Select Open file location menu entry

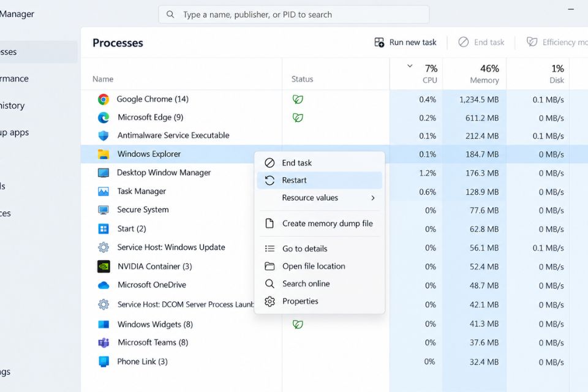click(320, 266)
